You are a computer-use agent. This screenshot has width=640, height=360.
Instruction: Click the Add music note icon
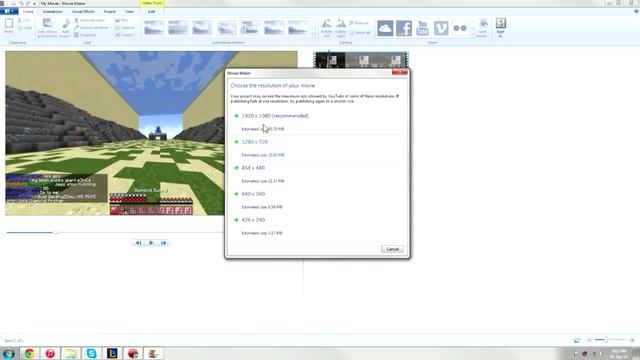(65, 24)
